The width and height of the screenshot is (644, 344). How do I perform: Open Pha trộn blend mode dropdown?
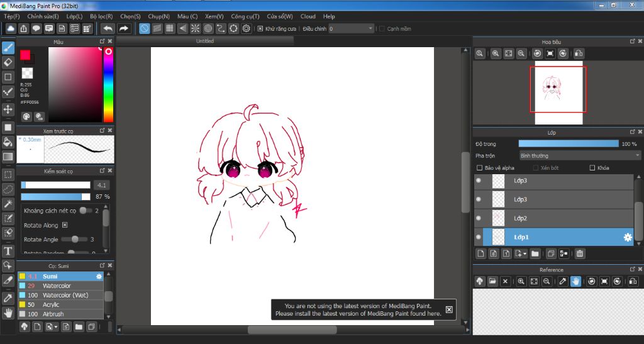579,155
